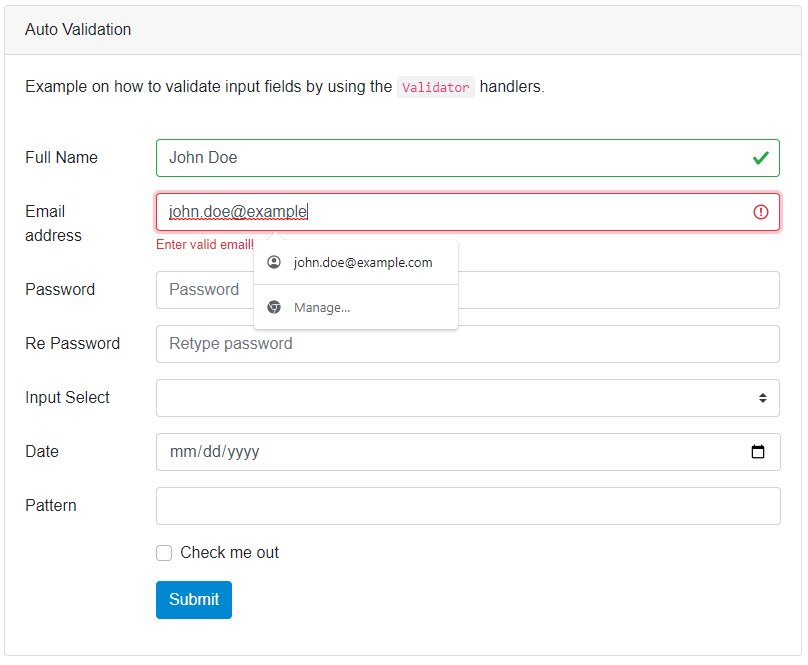Expand the Input Select dropdown
Viewport: 808px width, 665px height.
[x=467, y=398]
